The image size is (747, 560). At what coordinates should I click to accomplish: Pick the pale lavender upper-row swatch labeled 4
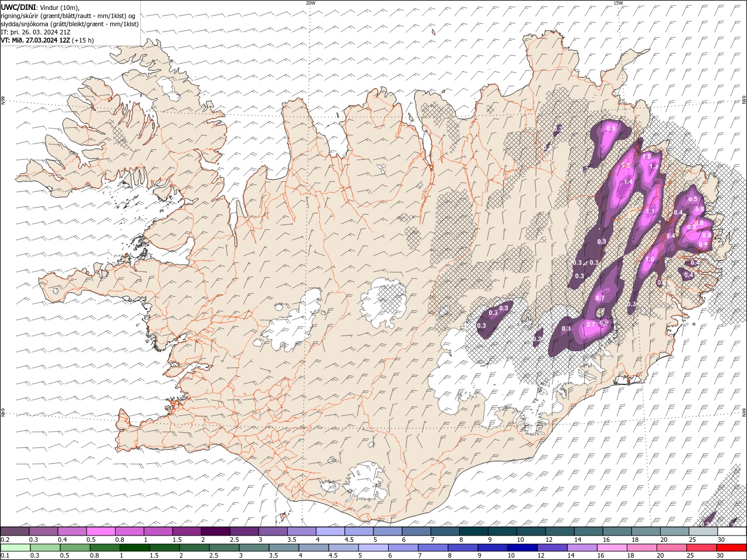coord(330,531)
